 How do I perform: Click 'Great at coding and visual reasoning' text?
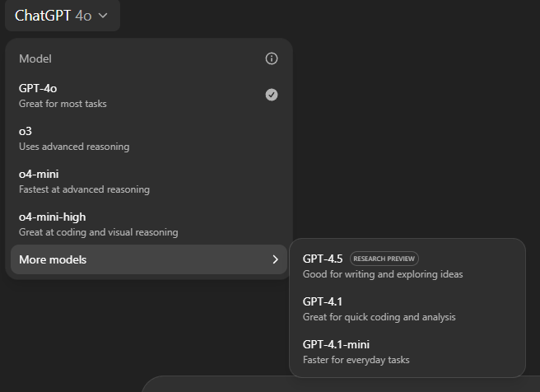[x=99, y=232]
